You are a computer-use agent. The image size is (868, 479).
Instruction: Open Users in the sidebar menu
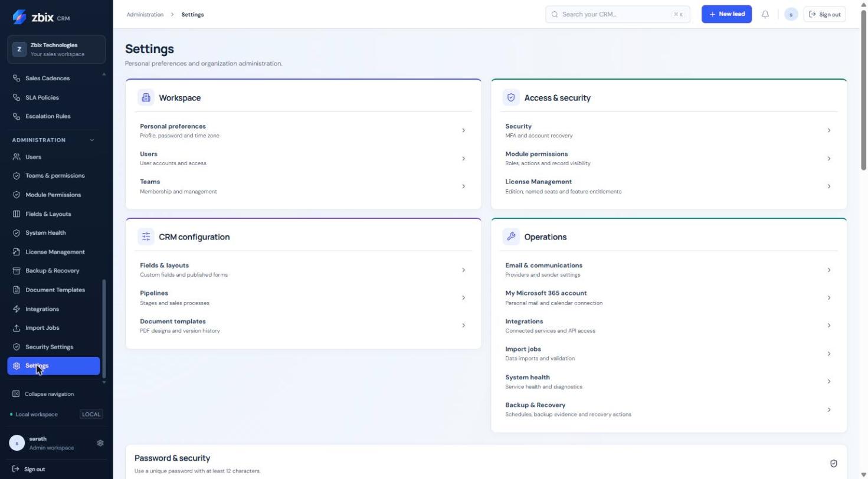(54, 157)
